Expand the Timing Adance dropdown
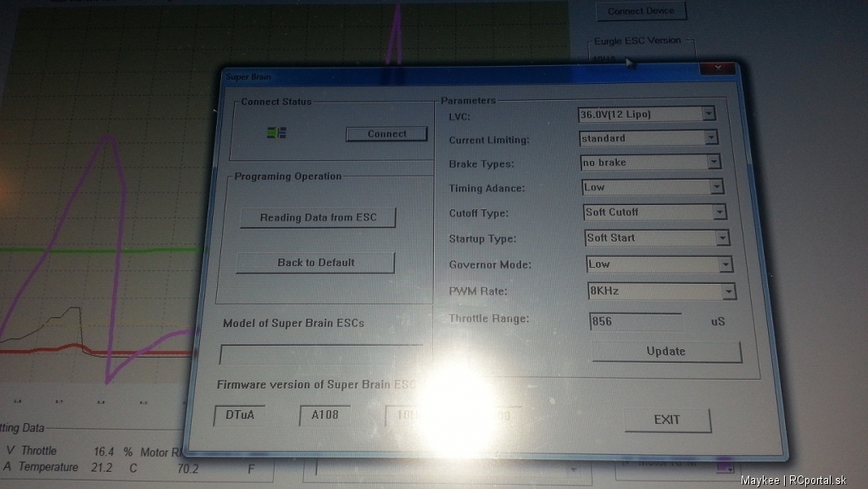Viewport: 868px width, 489px height. pyautogui.click(x=716, y=187)
